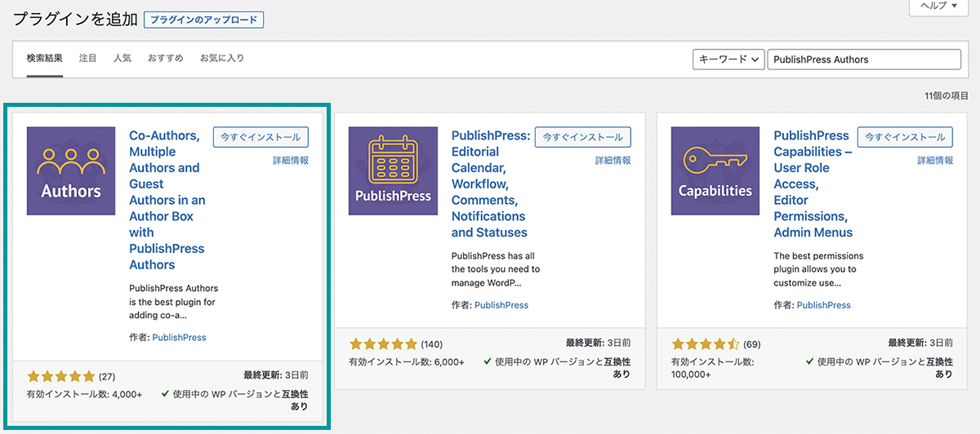The width and height of the screenshot is (980, 434).
Task: Open 詳細情報 for PublishPress Editorial Calendar
Action: (612, 161)
